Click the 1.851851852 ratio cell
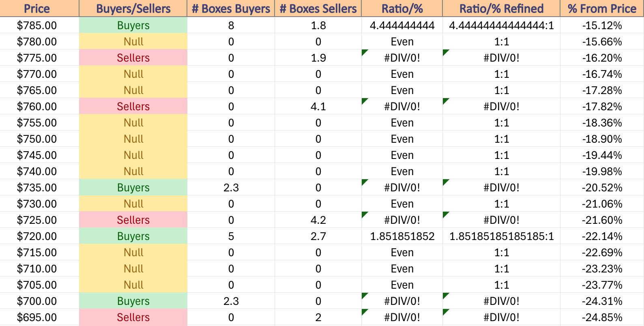Viewport: 644px width, 326px height. pyautogui.click(x=402, y=236)
